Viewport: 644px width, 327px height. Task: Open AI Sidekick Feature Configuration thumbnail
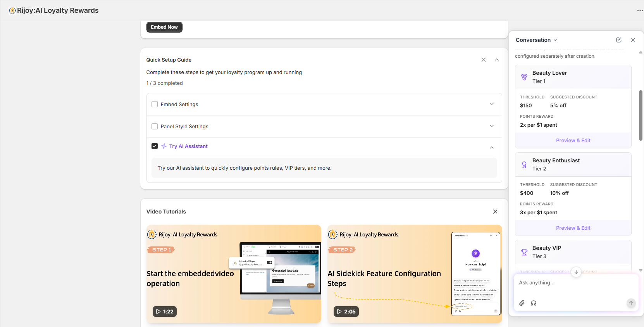pos(415,274)
